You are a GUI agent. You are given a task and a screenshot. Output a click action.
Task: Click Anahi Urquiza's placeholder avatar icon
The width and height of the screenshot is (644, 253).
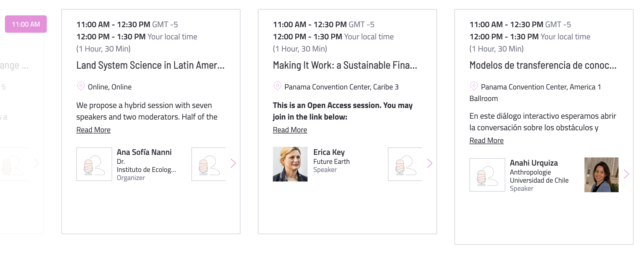point(487,175)
